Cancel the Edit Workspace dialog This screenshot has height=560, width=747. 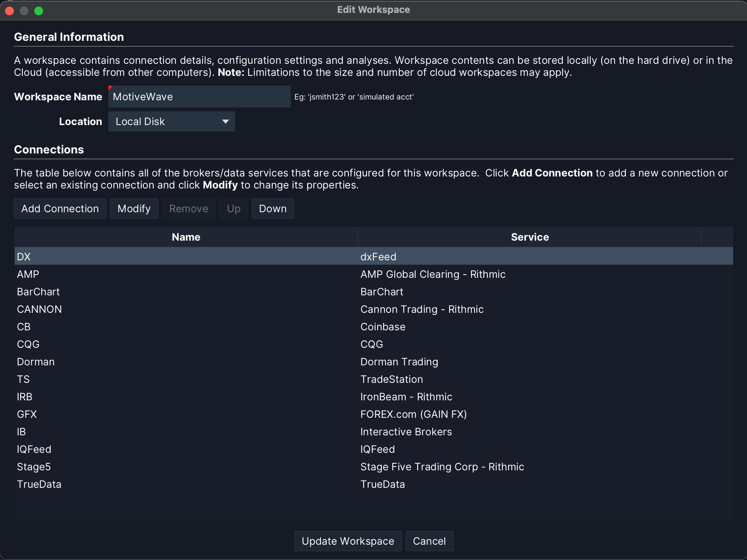(x=429, y=541)
